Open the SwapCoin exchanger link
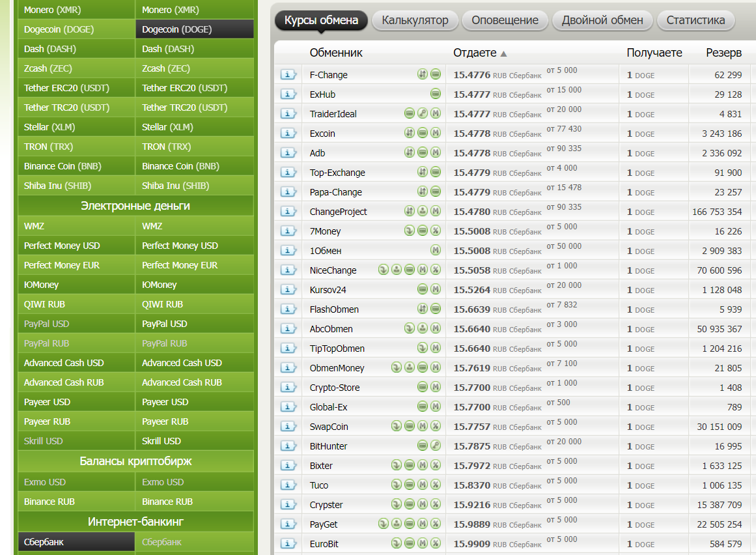Image resolution: width=756 pixels, height=555 pixels. click(x=329, y=427)
